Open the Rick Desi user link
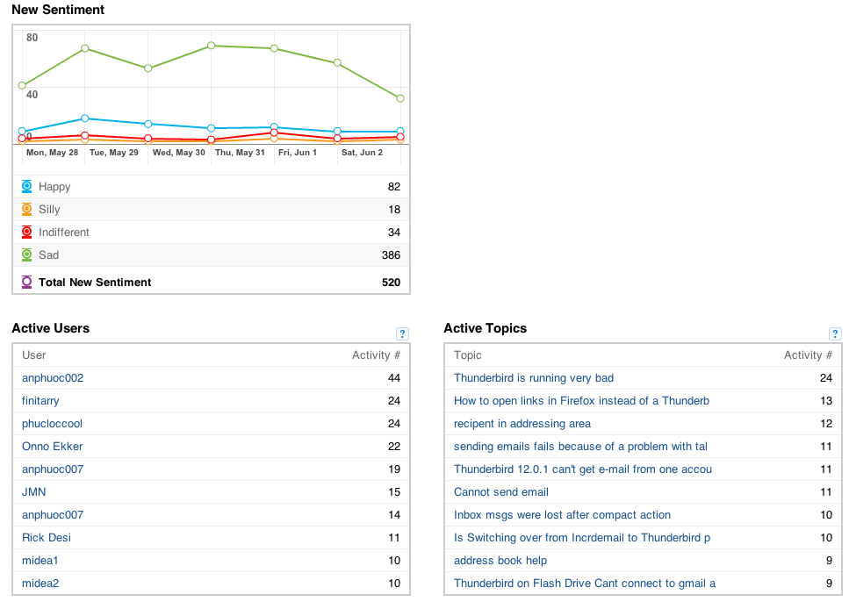This screenshot has width=849, height=616. pyautogui.click(x=47, y=538)
